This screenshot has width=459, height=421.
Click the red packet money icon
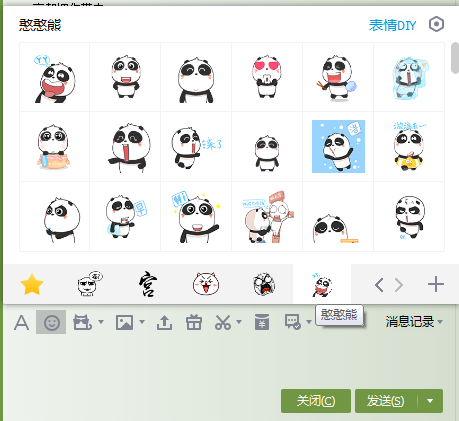(262, 322)
